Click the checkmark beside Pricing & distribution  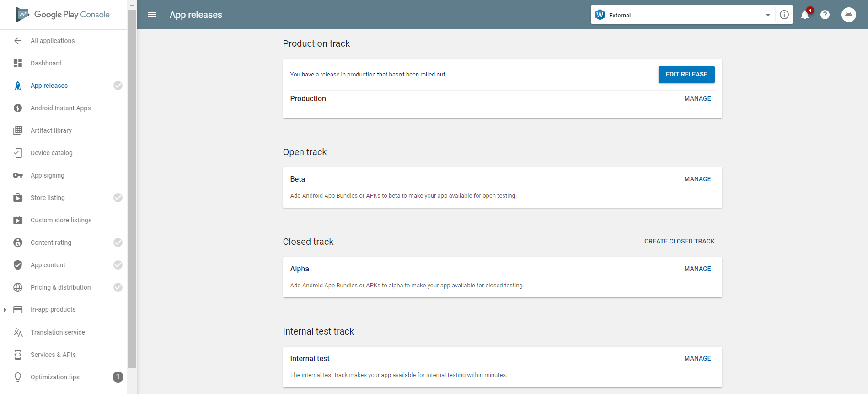pyautogui.click(x=118, y=287)
